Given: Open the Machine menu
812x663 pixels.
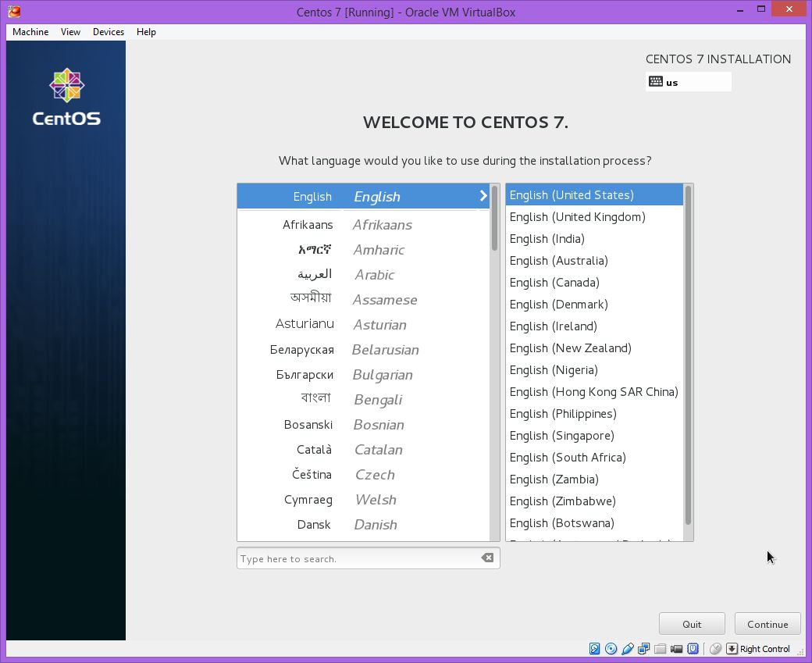Looking at the screenshot, I should click(30, 31).
